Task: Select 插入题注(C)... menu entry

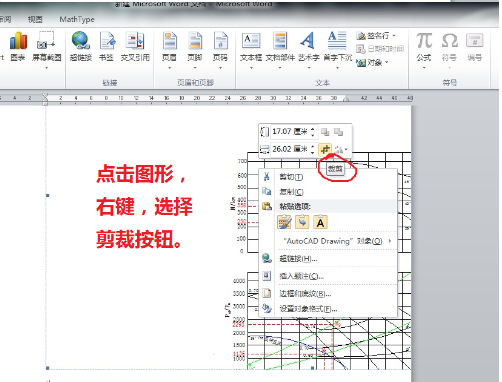Action: tap(328, 276)
